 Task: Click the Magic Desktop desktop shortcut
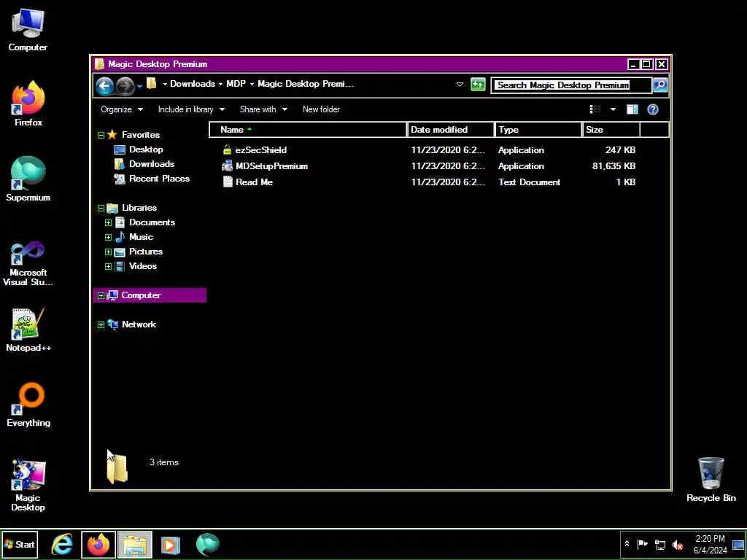coord(28,485)
